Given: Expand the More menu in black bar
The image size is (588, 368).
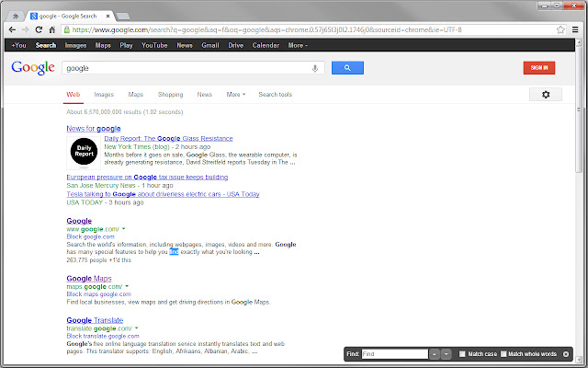Looking at the screenshot, I should 298,45.
